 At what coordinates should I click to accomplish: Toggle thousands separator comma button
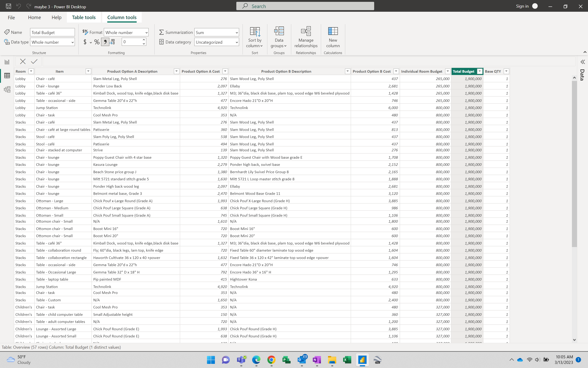coord(105,42)
